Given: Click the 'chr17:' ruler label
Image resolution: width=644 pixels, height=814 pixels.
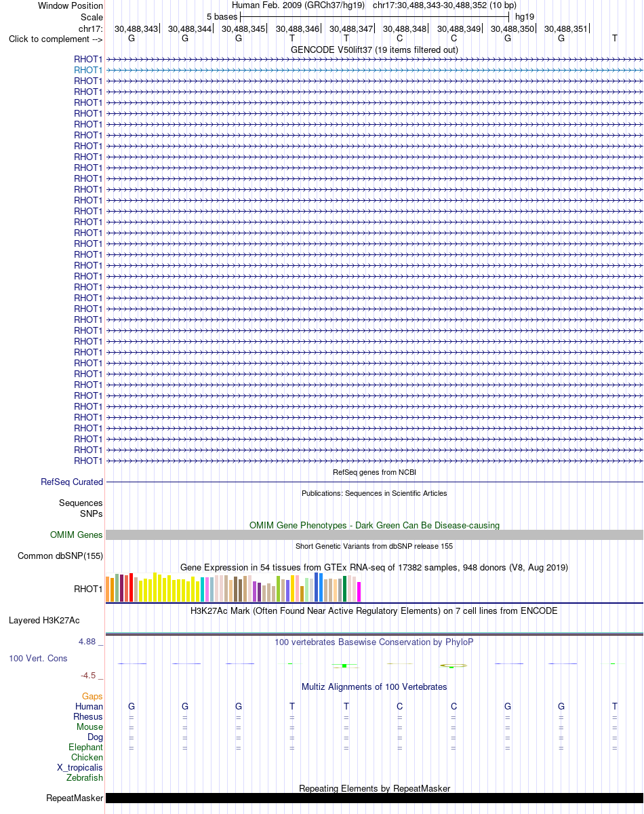Looking at the screenshot, I should [x=91, y=28].
